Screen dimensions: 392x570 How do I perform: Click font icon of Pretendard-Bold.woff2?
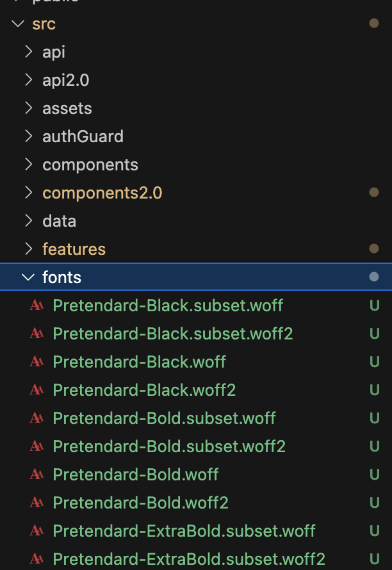[x=37, y=502]
